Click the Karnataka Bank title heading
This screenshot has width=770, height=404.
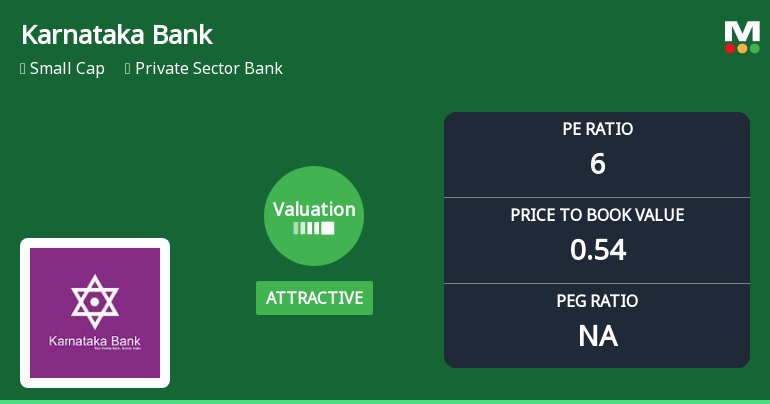[x=117, y=35]
